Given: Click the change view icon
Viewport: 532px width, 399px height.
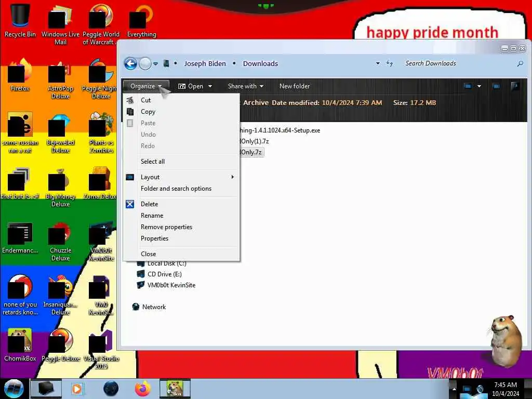Looking at the screenshot, I should 468,86.
